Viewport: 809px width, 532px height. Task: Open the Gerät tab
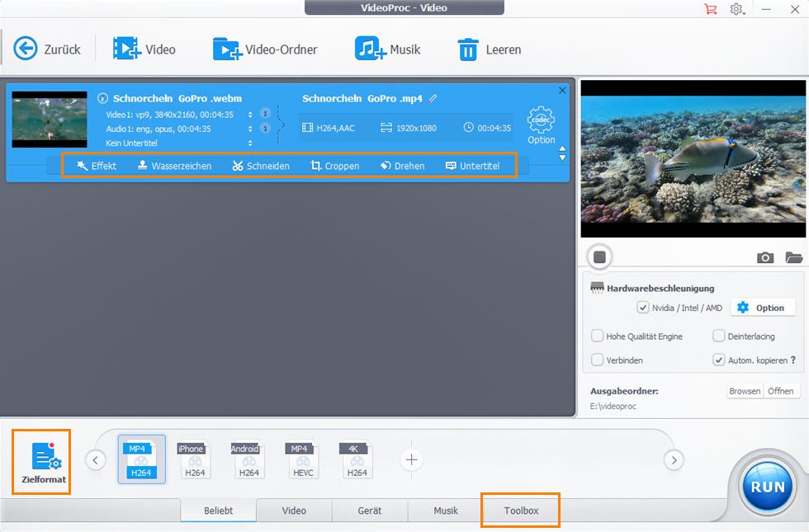coord(369,511)
